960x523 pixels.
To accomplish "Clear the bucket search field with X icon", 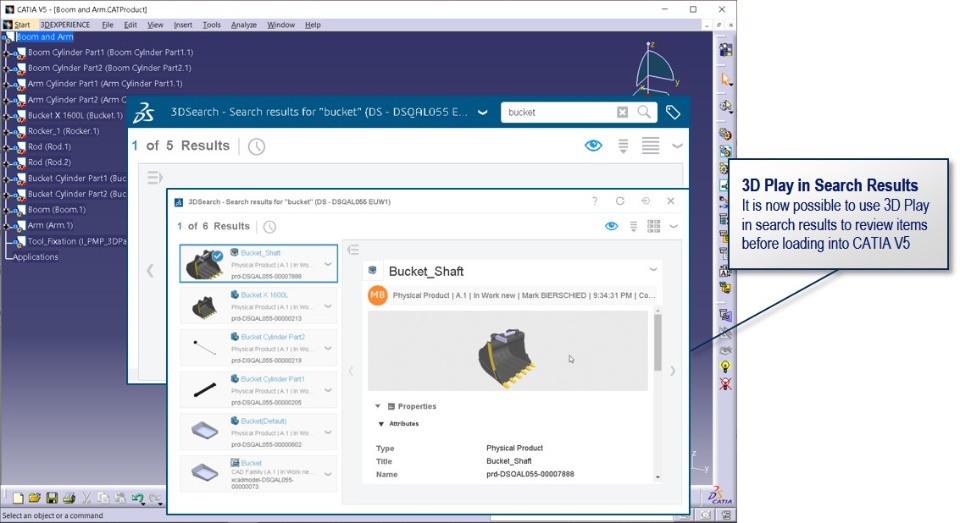I will [622, 112].
